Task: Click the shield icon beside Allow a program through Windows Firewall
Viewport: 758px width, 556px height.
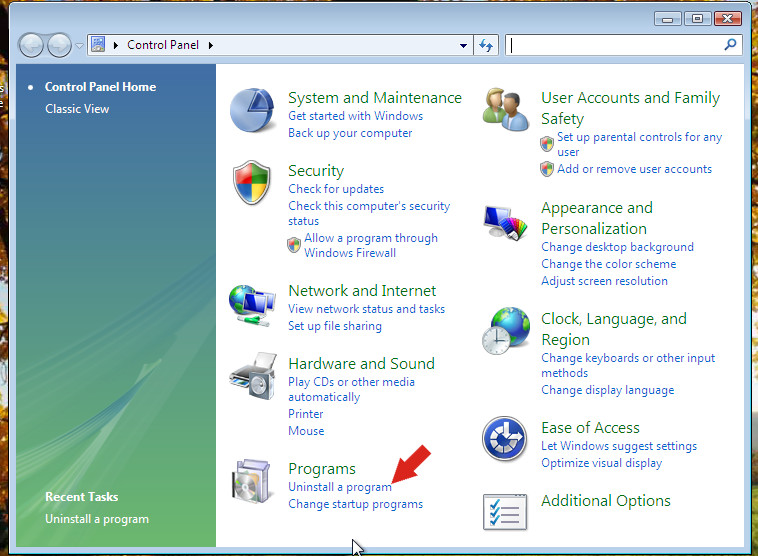Action: pyautogui.click(x=294, y=245)
